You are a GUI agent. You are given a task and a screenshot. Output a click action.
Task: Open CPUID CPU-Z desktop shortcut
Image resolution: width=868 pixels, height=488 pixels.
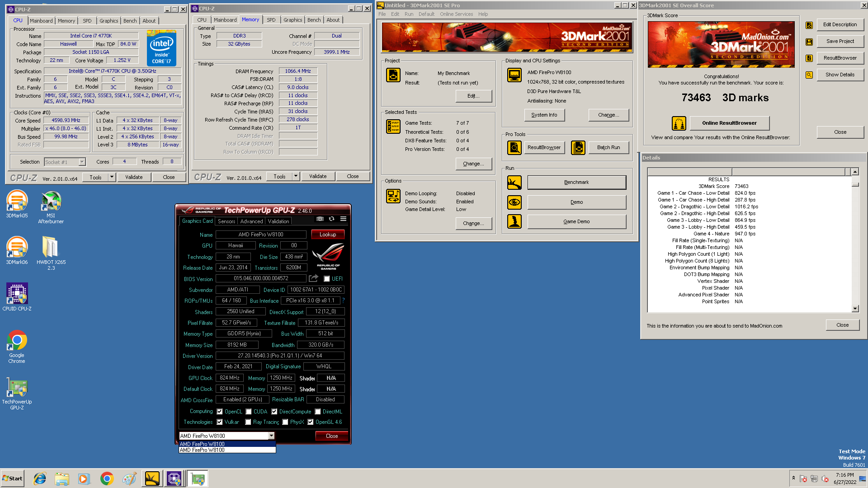[x=17, y=297]
